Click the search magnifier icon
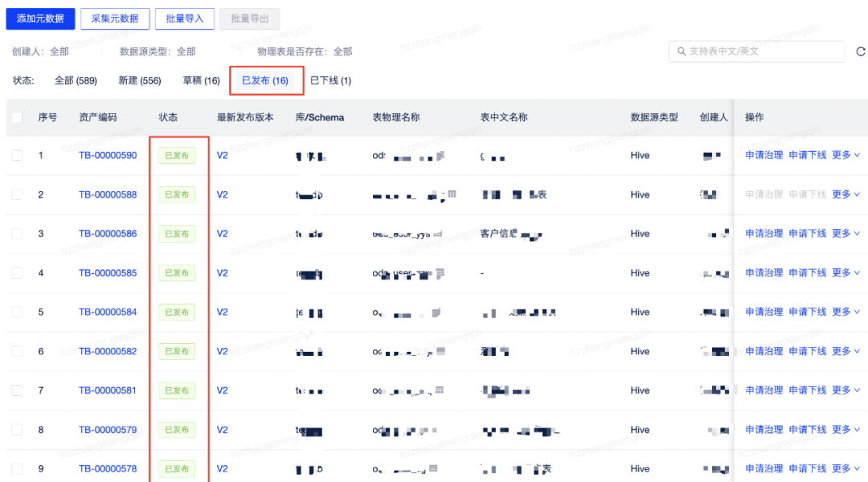This screenshot has width=868, height=482. click(682, 51)
